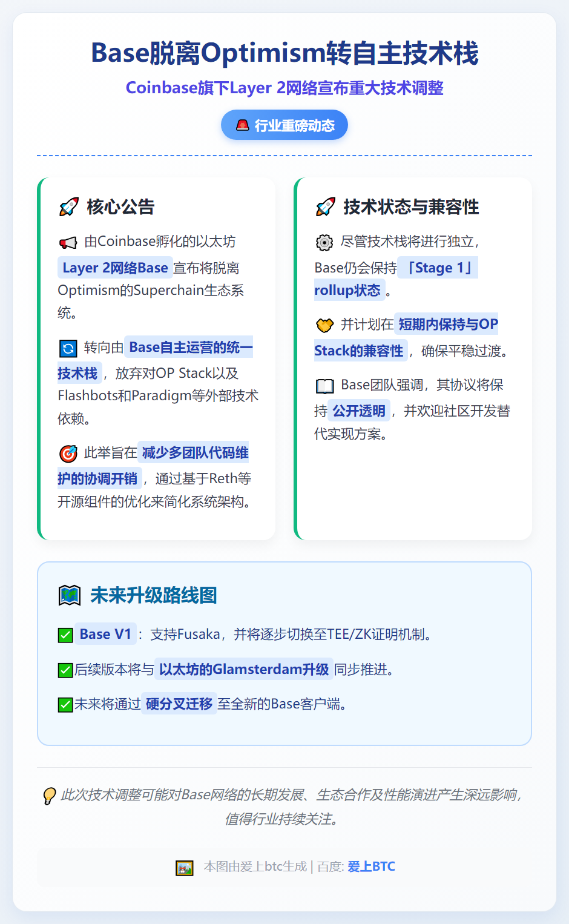Click the siren icon in the 行业重磅动态 badge
Image resolution: width=569 pixels, height=924 pixels.
click(243, 125)
